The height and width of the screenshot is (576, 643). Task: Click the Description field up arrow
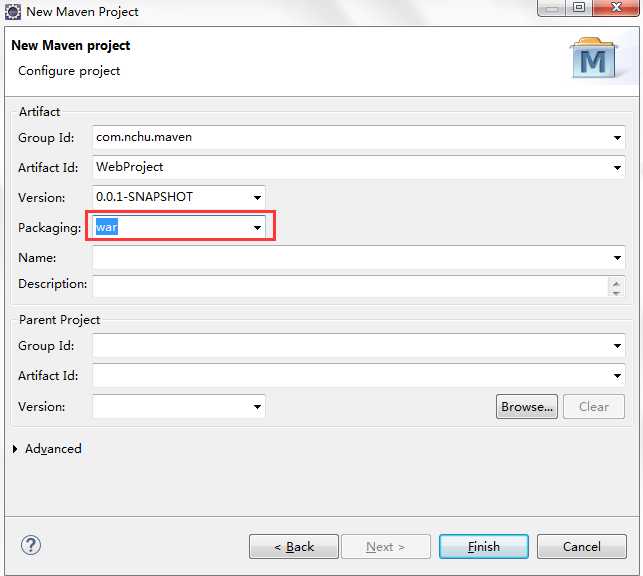(x=616, y=283)
